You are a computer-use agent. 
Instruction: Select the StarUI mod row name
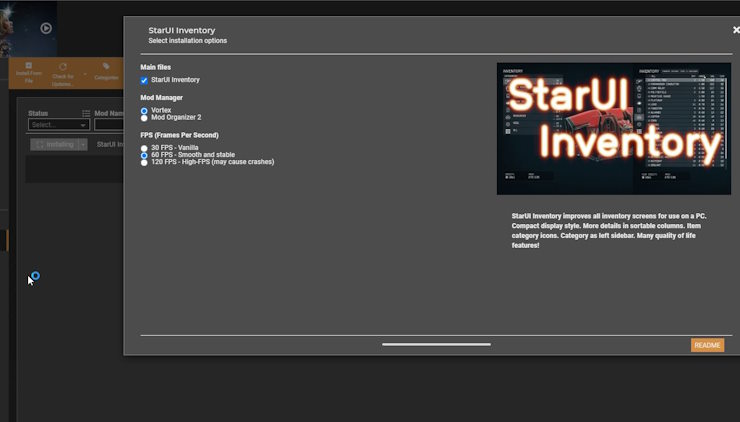coord(110,144)
